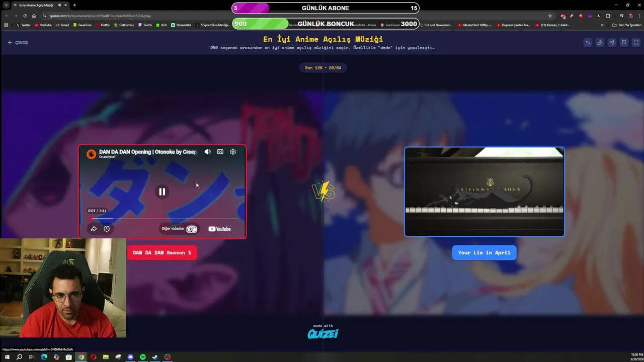This screenshot has width=644, height=362.
Task: Open the Tüm Yer İşaretleri folder
Action: coord(627,25)
